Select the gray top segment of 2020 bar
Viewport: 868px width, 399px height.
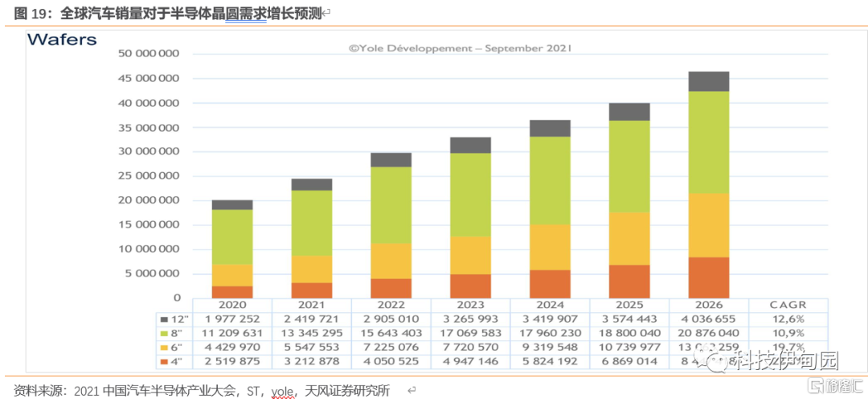point(231,205)
